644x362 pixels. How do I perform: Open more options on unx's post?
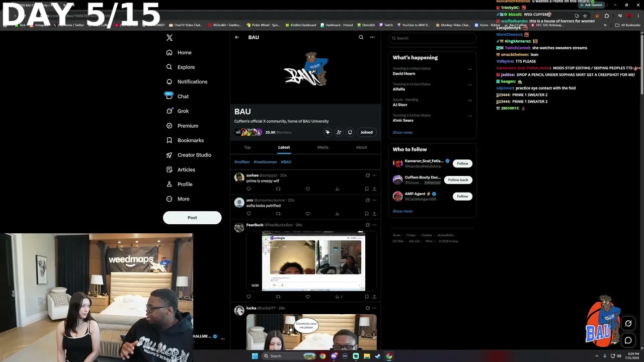click(374, 200)
